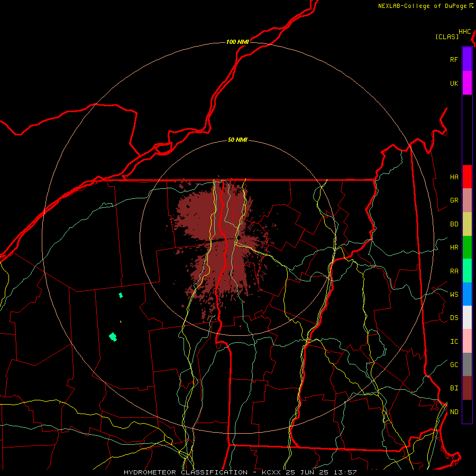476x476 pixels.
Task: Click the larger light green rain echo southwest
Action: click(113, 337)
